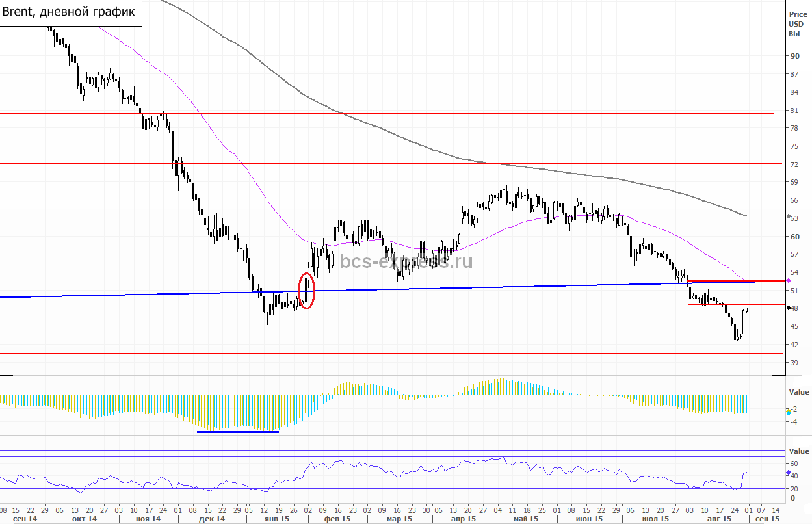The height and width of the screenshot is (524, 812).
Task: Click the blue diamond marker on RSI axis
Action: point(789,472)
